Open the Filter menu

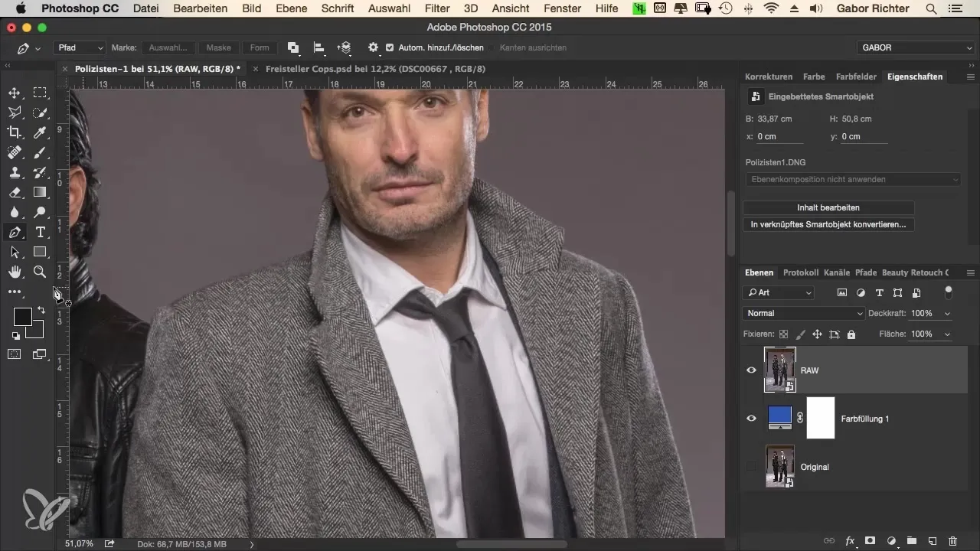pos(437,8)
